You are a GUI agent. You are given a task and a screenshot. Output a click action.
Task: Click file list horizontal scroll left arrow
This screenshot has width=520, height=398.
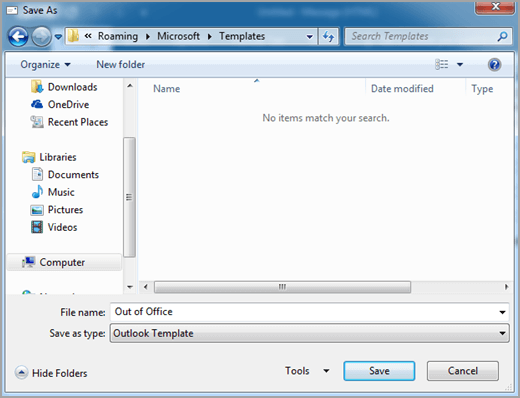[146, 287]
